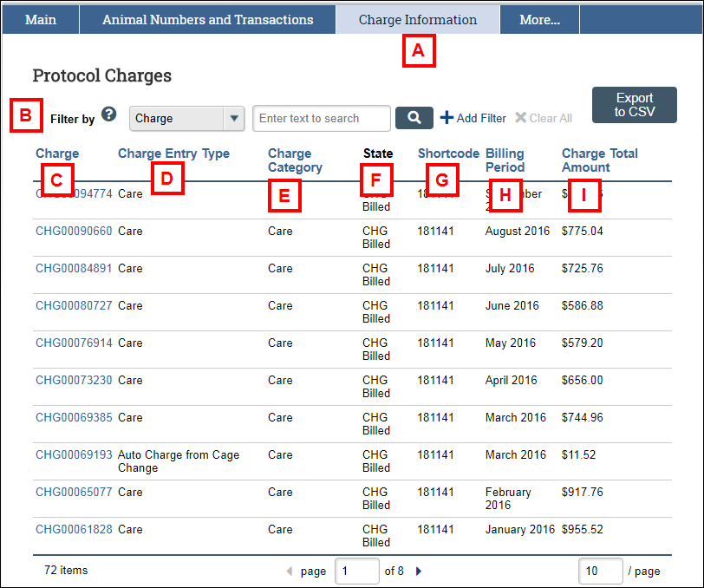Click the $744.96 amount
The height and width of the screenshot is (588, 704).
click(583, 418)
